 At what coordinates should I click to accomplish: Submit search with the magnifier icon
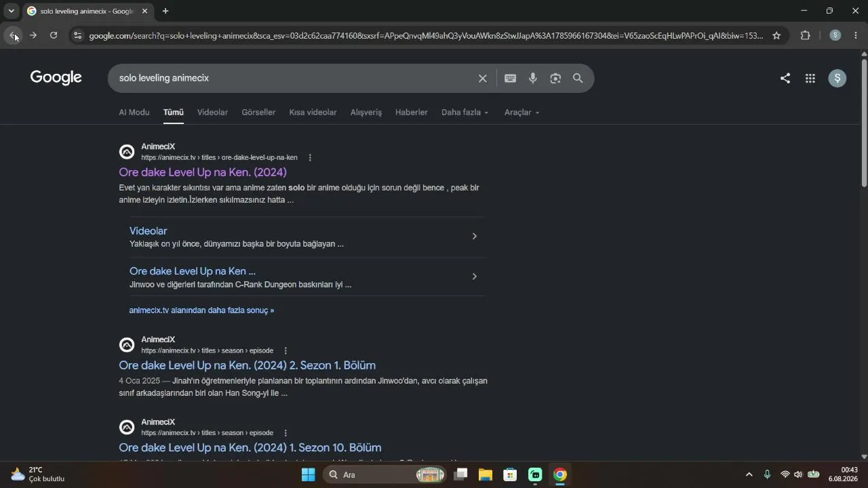578,79
